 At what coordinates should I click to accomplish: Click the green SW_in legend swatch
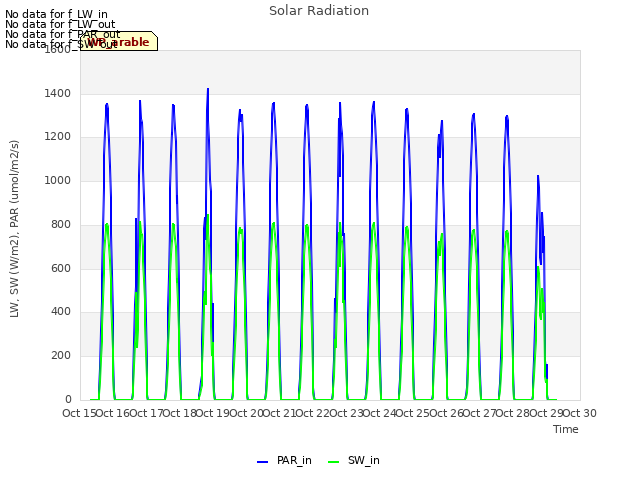333,462
